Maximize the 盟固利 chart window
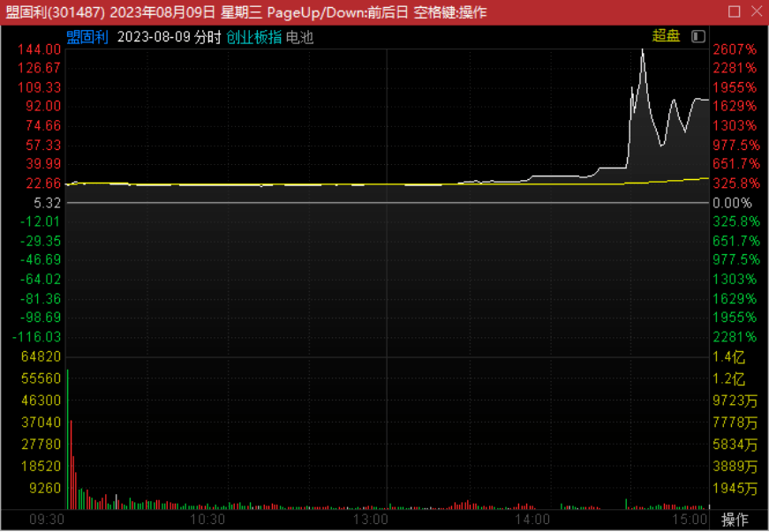Viewport: 769px width, 532px height. 734,11
